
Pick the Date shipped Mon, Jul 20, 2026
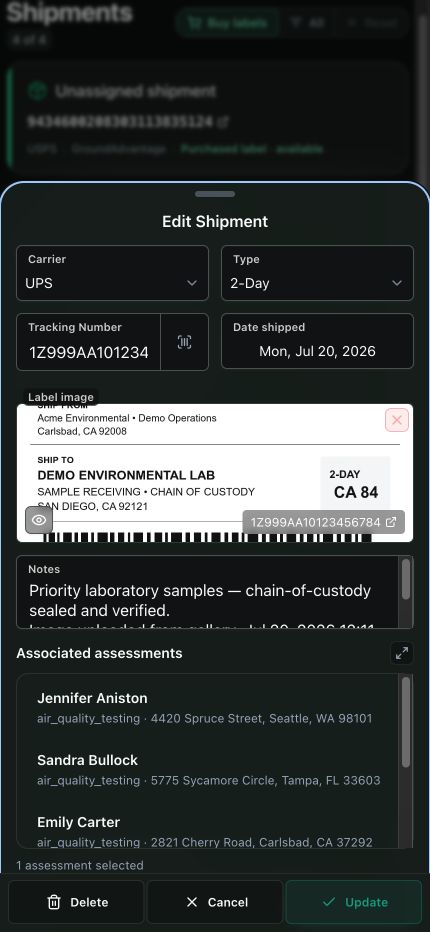coord(318,341)
